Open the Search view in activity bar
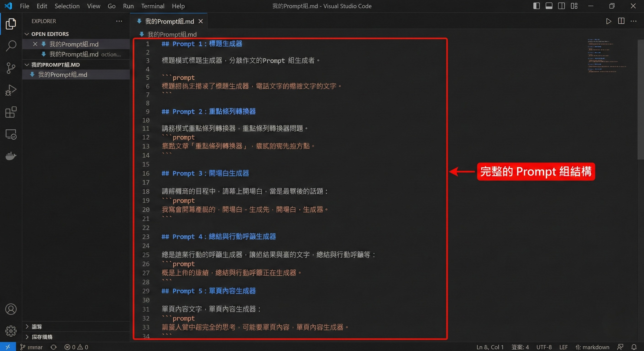Screen dimensions: 644x351 tap(11, 46)
